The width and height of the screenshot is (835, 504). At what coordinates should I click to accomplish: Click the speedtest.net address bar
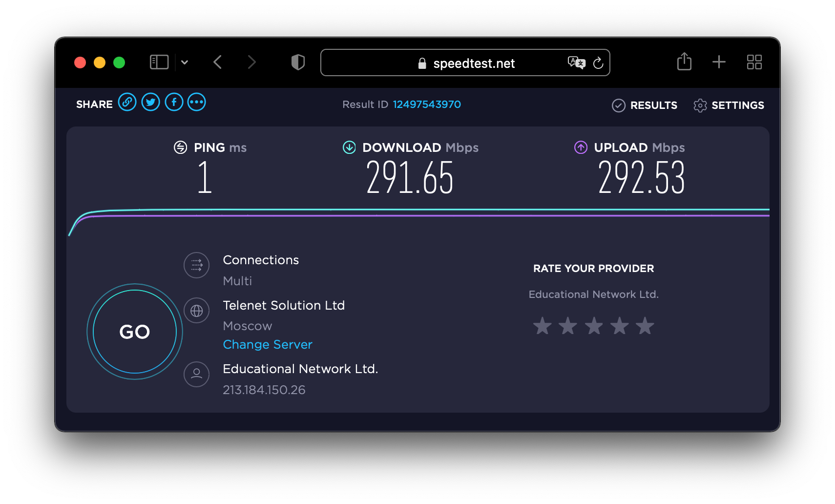tap(465, 63)
